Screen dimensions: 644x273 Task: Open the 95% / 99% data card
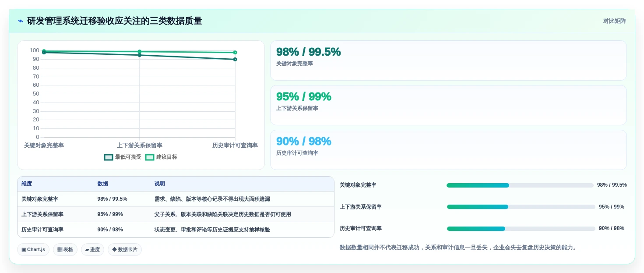(x=448, y=105)
